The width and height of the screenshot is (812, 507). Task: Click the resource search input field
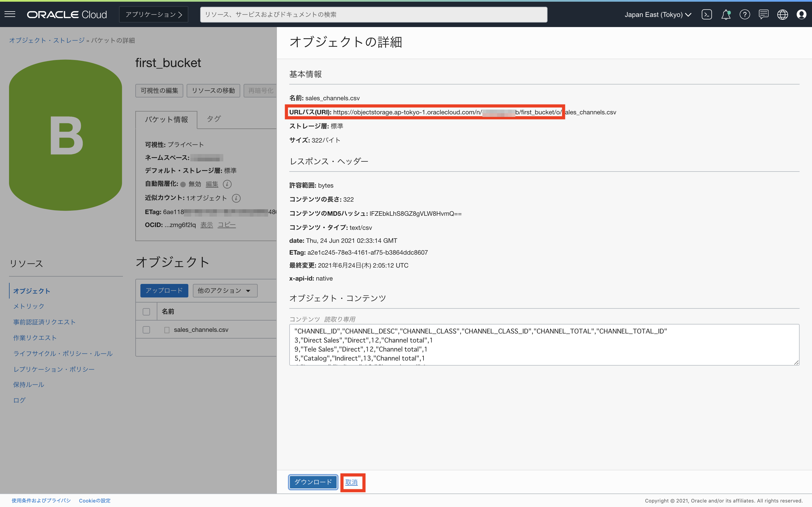tap(374, 14)
